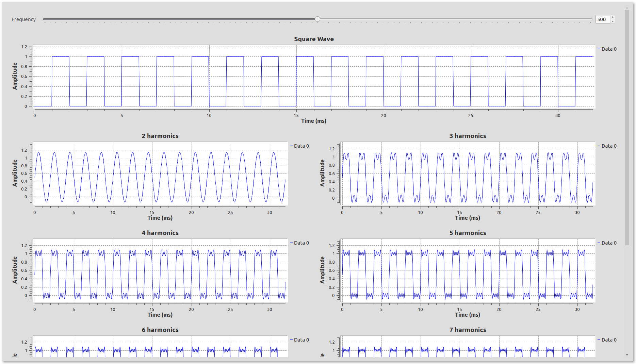
Task: Click Amplitude axis label of 2 harmonics plot
Action: (15, 173)
